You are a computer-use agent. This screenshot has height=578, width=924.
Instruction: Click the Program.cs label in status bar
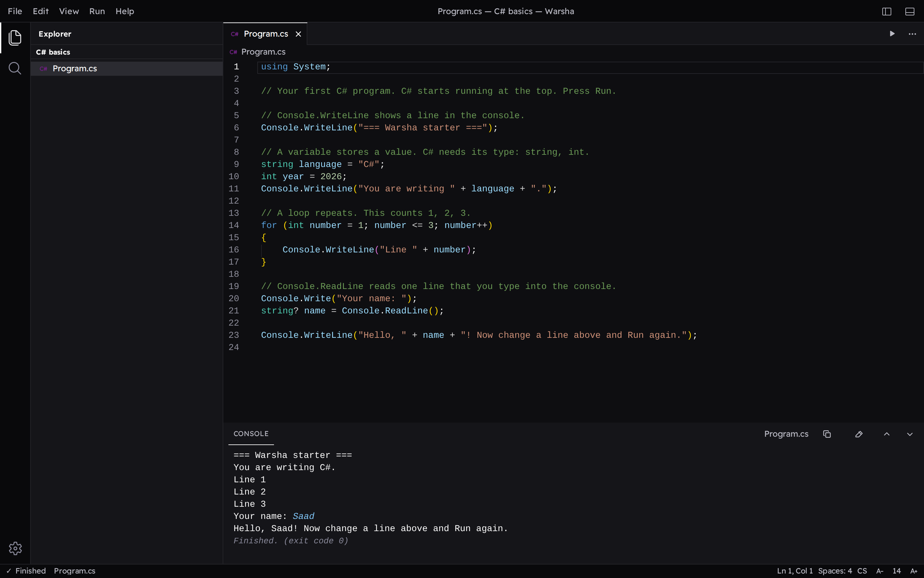click(74, 571)
